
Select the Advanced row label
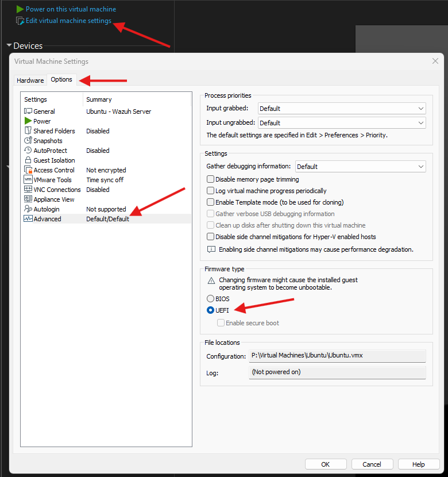(47, 219)
